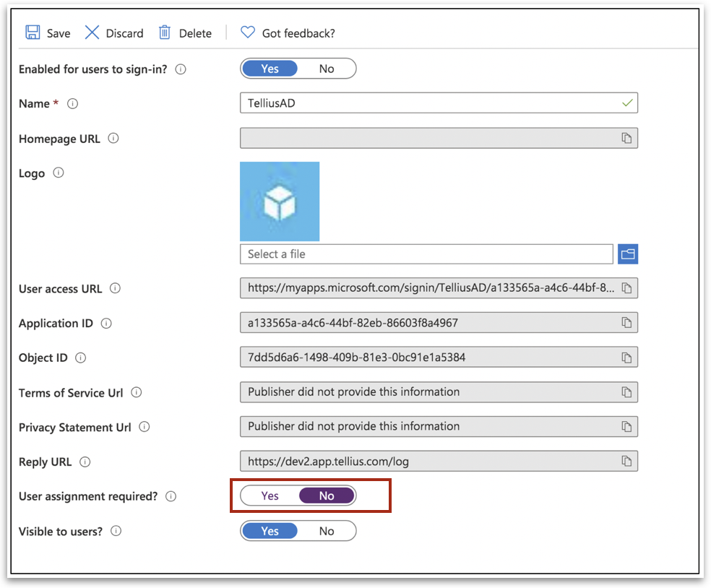Show info tooltip for User assignment required
Image resolution: width=711 pixels, height=588 pixels.
pos(171,496)
